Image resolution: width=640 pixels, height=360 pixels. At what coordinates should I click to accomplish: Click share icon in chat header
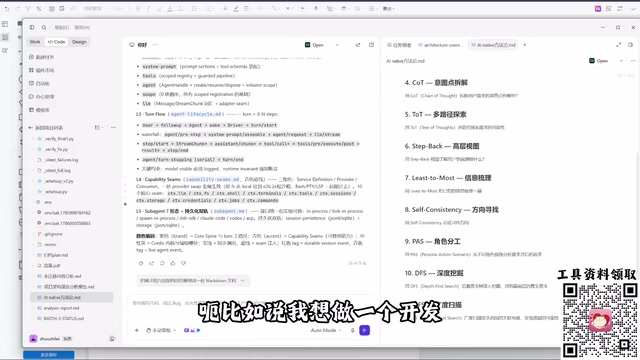point(358,45)
